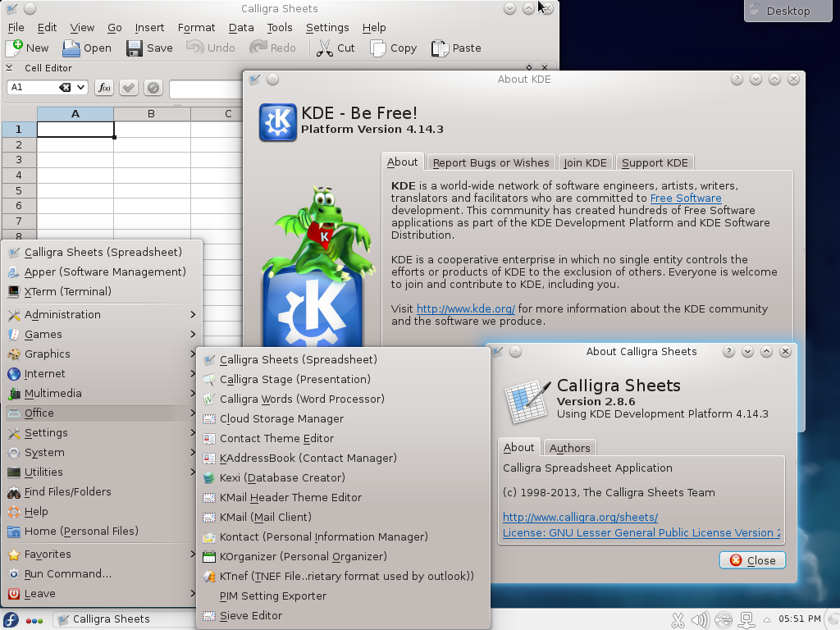Viewport: 840px width, 630px height.
Task: Click the KDE logo in About KDE
Action: [x=277, y=122]
